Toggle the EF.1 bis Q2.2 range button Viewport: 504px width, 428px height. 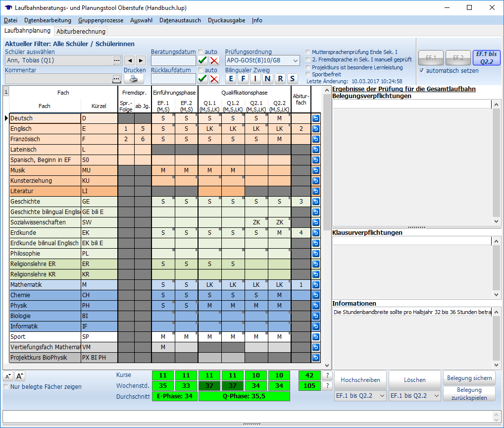[486, 58]
